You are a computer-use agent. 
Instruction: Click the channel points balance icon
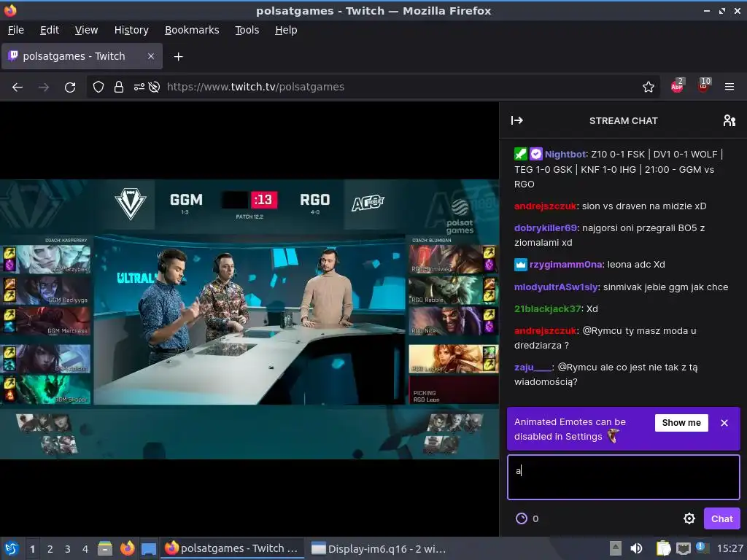point(522,518)
